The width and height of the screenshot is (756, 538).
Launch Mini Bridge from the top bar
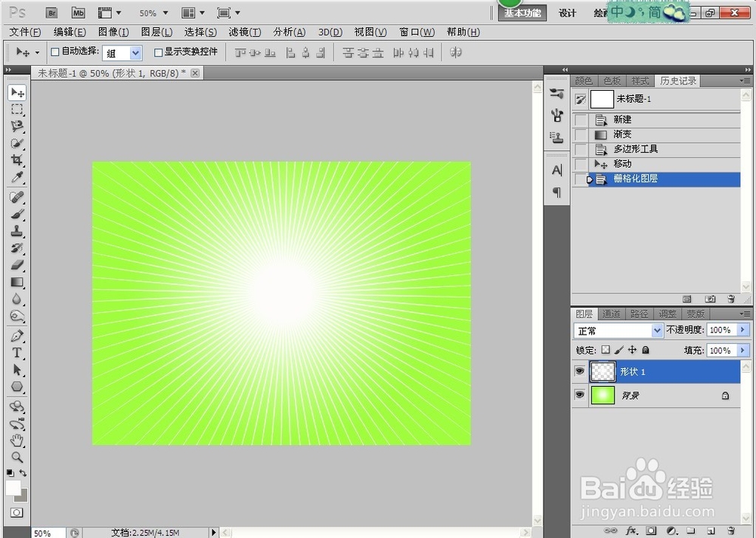click(x=78, y=13)
